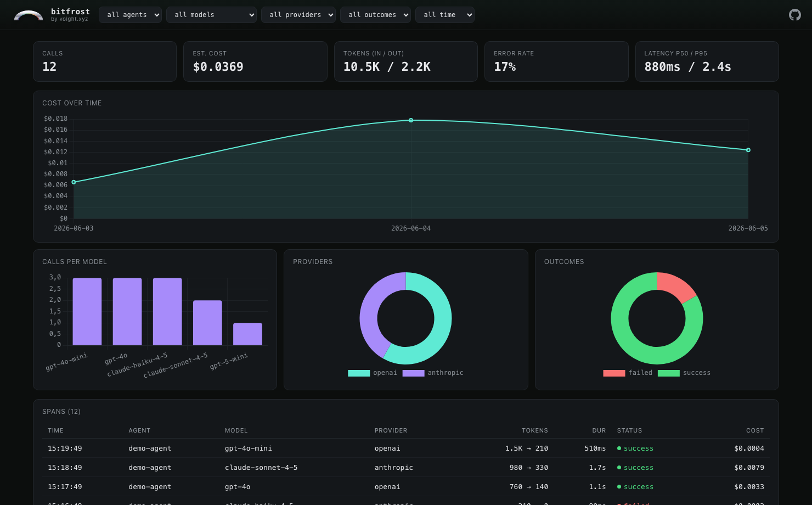
Task: Click the gpt-4o model cell in spans
Action: click(238, 487)
